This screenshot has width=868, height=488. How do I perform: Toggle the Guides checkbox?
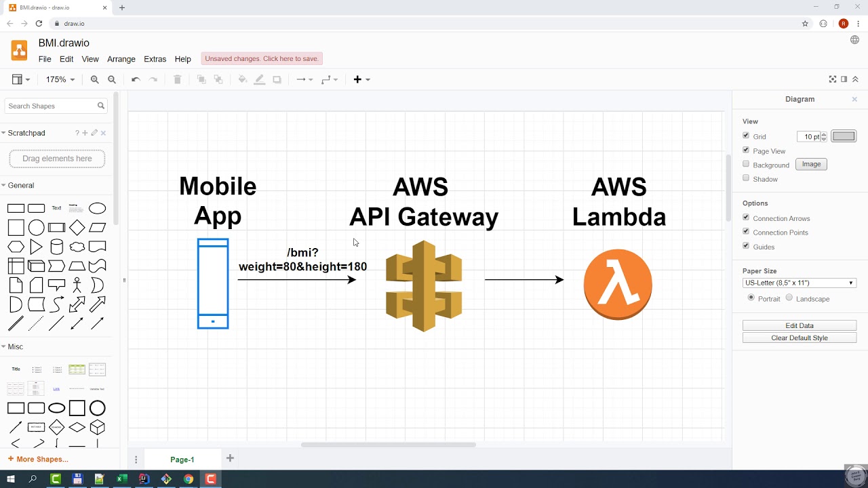click(746, 246)
